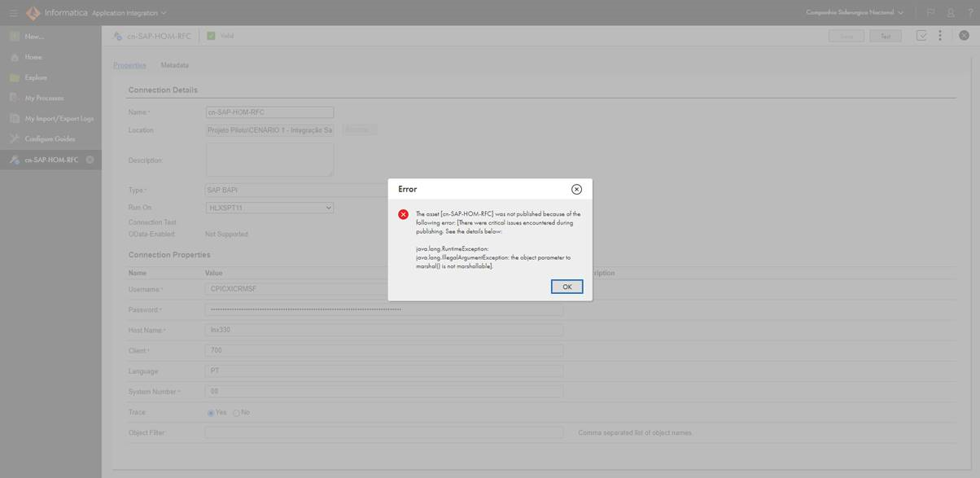Click the connection icon beside page title
This screenshot has width=980, height=478.
click(x=118, y=37)
